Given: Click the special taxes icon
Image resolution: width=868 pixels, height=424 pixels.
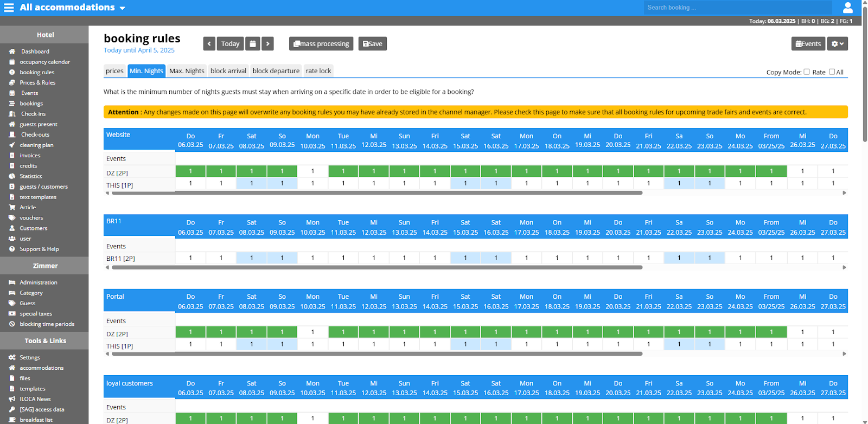Looking at the screenshot, I should point(12,313).
